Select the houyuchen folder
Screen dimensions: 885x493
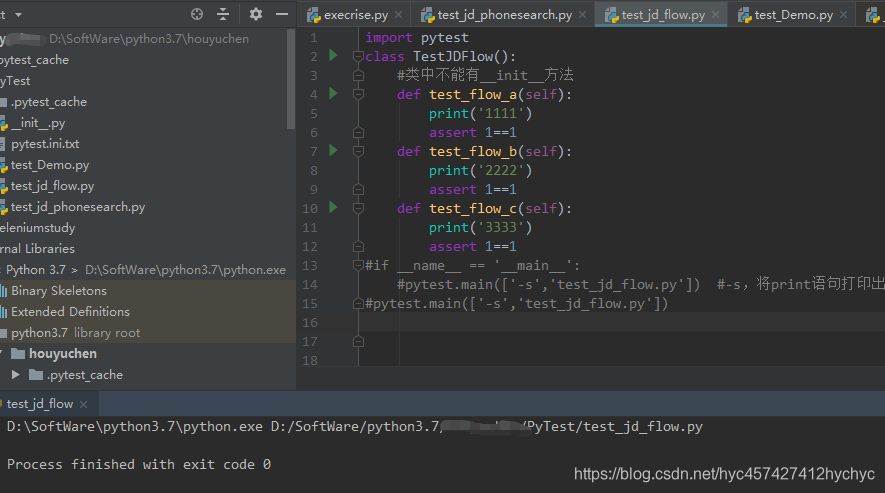coord(63,354)
